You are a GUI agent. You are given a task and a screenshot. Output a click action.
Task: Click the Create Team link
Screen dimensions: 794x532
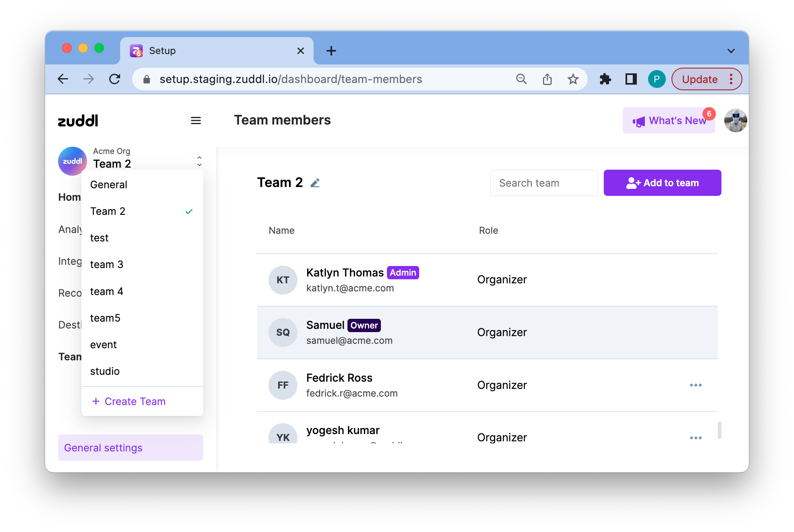(129, 401)
